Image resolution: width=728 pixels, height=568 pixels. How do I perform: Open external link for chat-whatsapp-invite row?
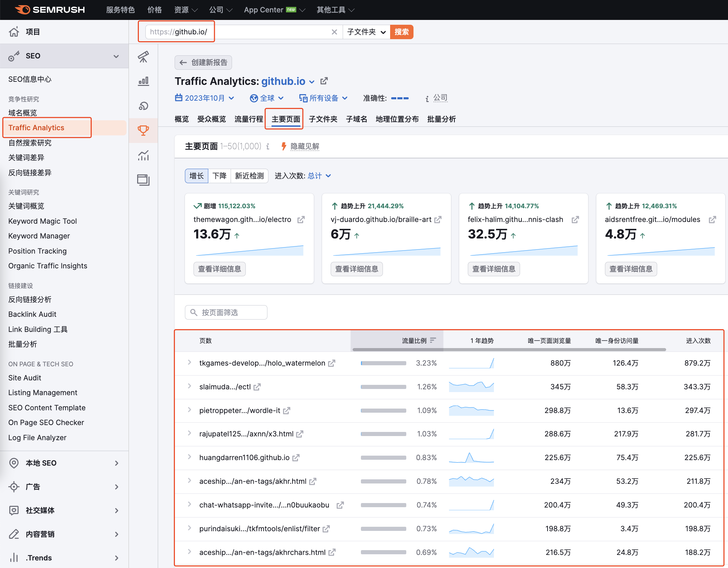pyautogui.click(x=340, y=505)
